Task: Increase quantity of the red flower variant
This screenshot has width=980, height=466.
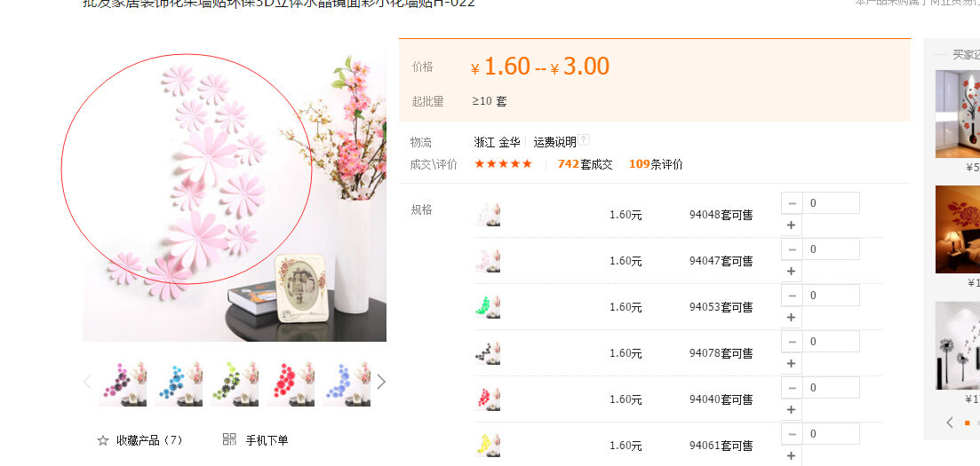Action: (x=792, y=410)
